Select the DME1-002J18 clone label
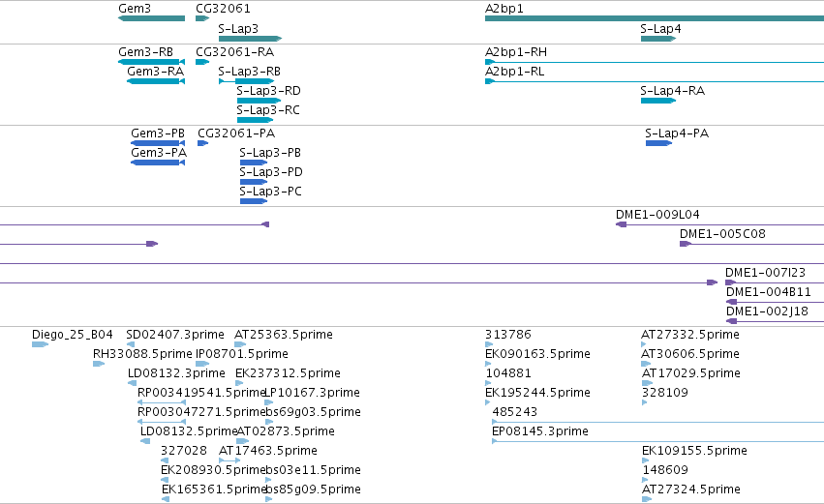Viewport: 824px width, 504px height. click(x=767, y=311)
